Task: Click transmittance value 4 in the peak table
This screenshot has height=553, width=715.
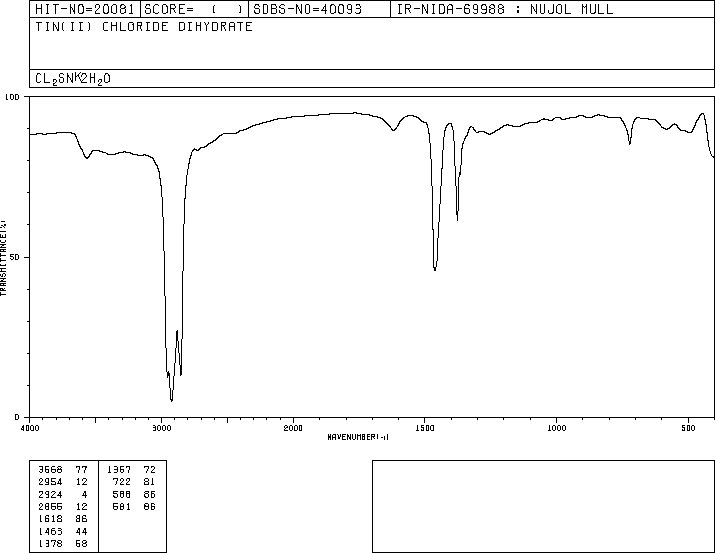Action: (x=84, y=494)
